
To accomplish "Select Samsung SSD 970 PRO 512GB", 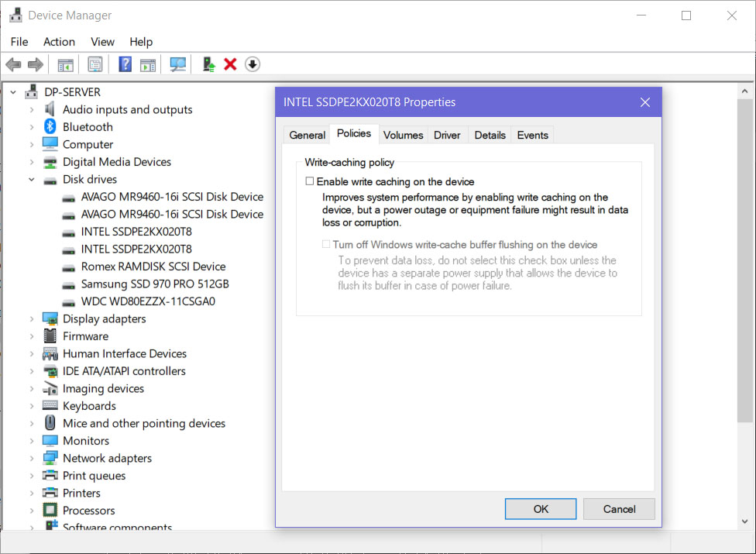I will (x=155, y=284).
